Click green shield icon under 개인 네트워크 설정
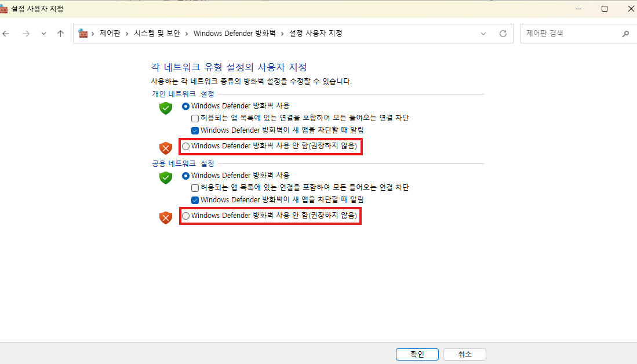 point(166,108)
